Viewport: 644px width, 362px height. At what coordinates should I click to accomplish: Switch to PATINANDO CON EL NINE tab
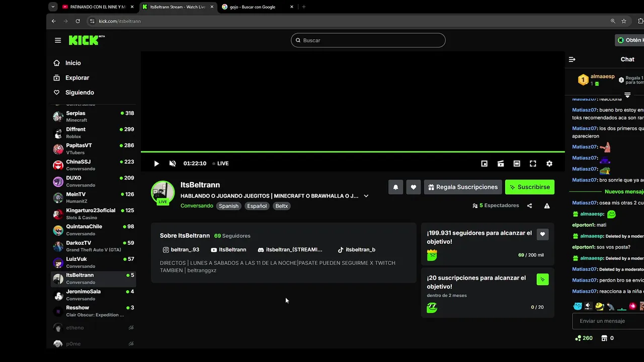(x=98, y=7)
